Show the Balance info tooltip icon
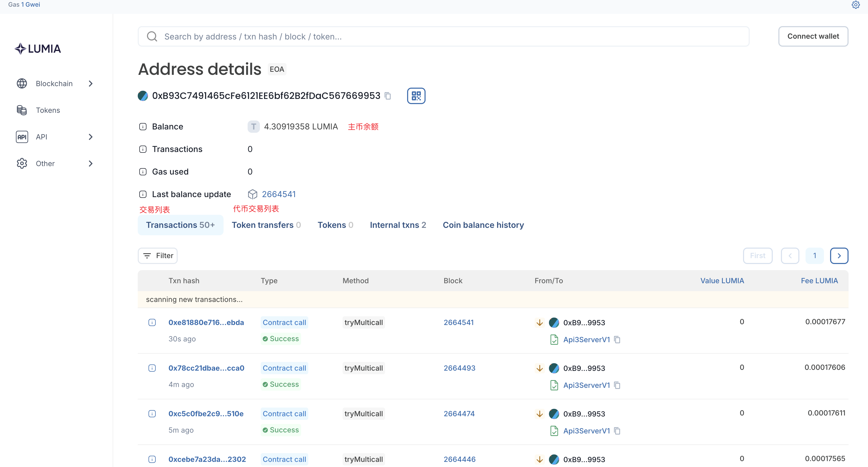Screen dimensions: 868x467 (143, 127)
